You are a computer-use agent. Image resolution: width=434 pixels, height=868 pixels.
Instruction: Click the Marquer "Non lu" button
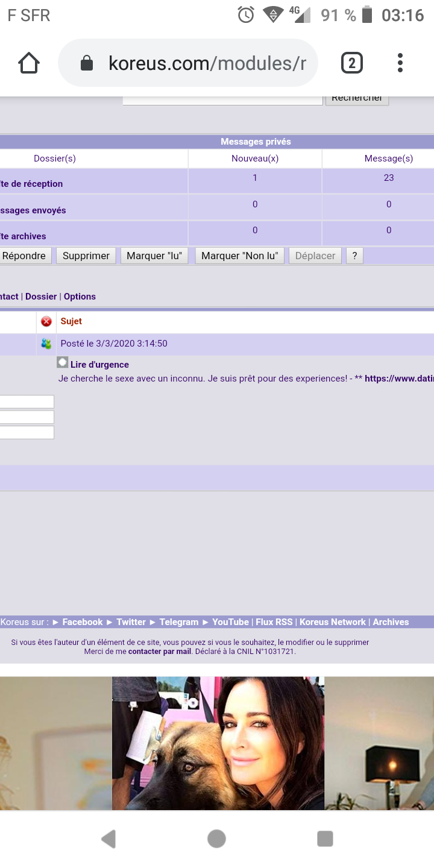[239, 256]
